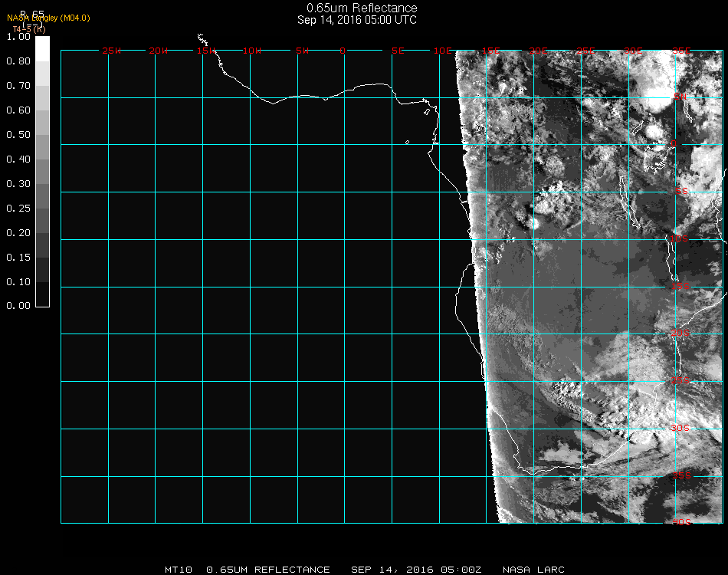Click the red 30E longitude label
This screenshot has height=575, width=728.
(633, 51)
